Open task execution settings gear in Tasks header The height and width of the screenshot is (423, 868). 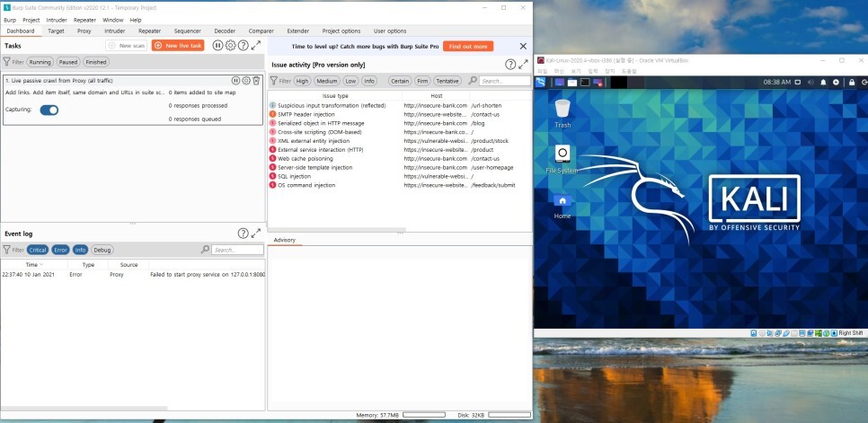point(230,46)
